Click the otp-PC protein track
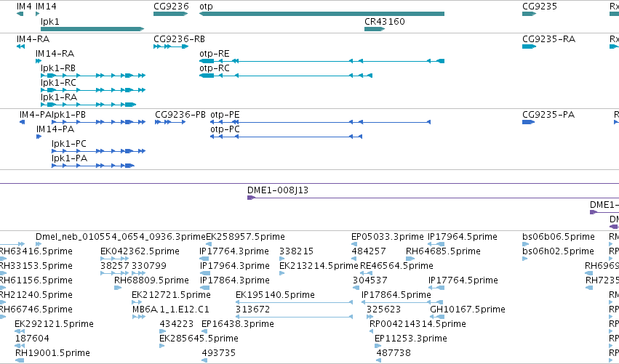This screenshot has width=619, height=364. (286, 137)
